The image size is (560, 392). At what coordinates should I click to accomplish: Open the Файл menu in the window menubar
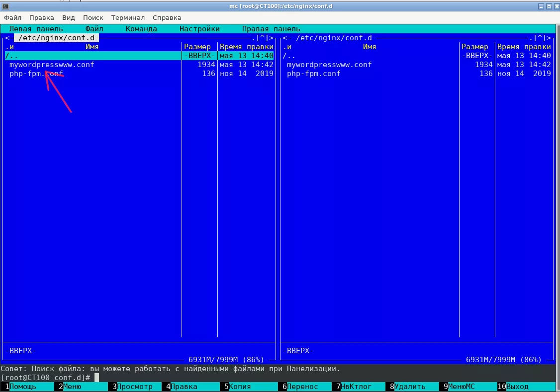point(12,17)
